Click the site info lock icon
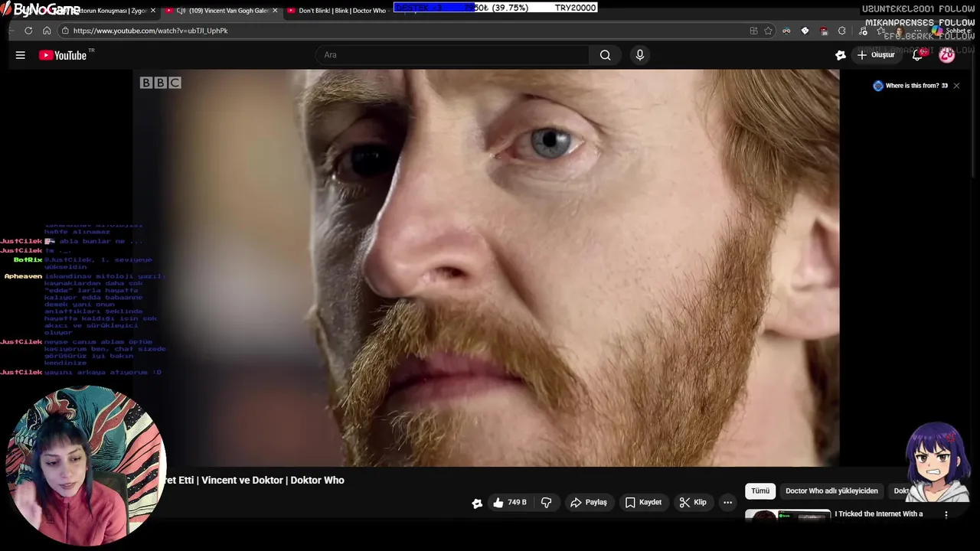 click(66, 31)
